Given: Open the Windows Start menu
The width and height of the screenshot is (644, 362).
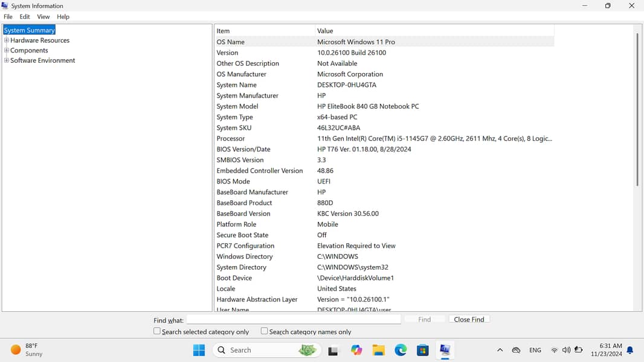Looking at the screenshot, I should click(199, 350).
